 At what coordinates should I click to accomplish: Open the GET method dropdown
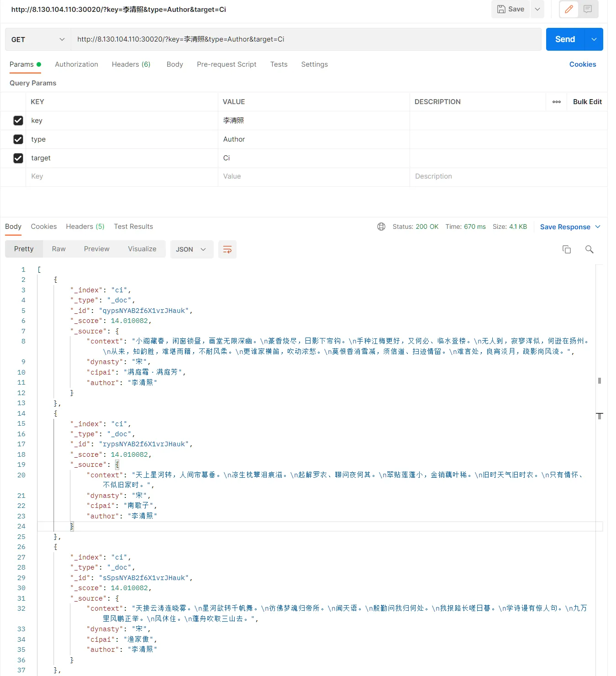pyautogui.click(x=38, y=39)
